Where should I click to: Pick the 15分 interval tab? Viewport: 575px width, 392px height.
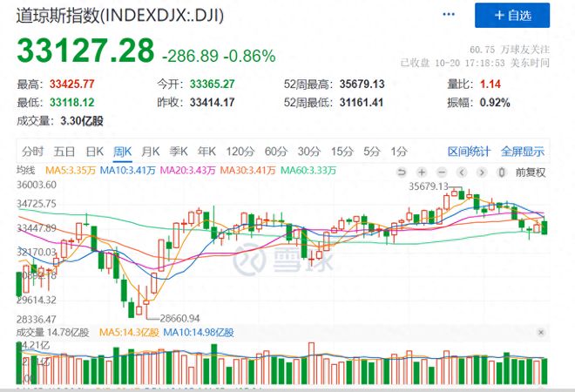[x=342, y=152]
